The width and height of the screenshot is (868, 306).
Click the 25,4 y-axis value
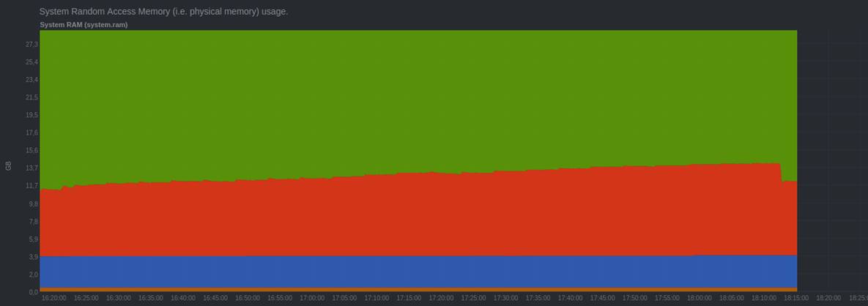(31, 62)
